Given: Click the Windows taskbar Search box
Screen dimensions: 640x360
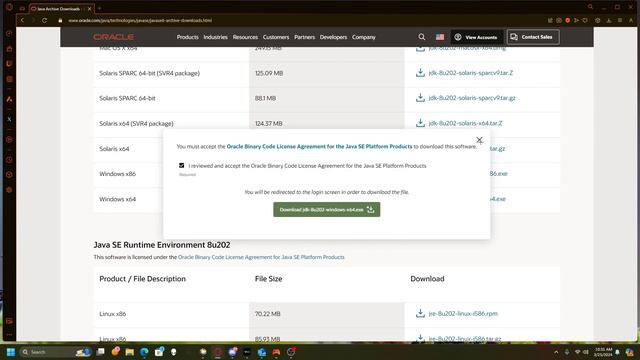Looking at the screenshot, I should (55, 352).
